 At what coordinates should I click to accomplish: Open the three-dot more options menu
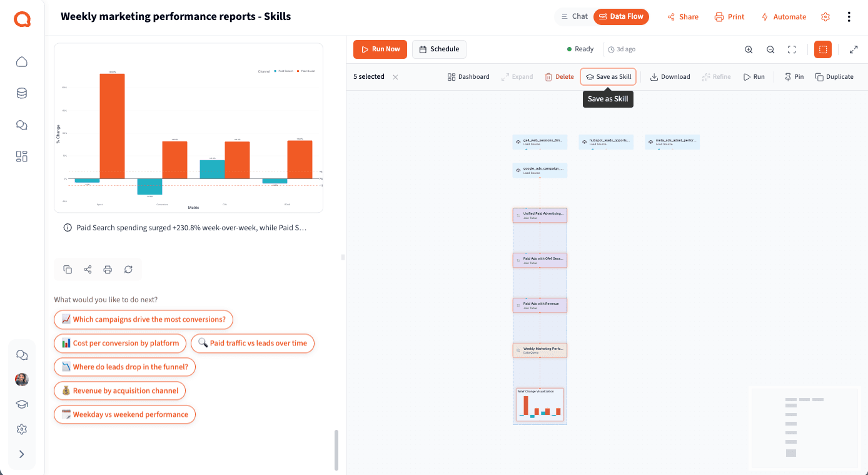coord(849,17)
